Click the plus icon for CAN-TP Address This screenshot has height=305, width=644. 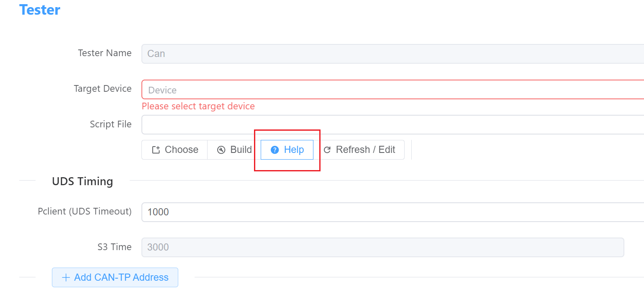pyautogui.click(x=66, y=277)
